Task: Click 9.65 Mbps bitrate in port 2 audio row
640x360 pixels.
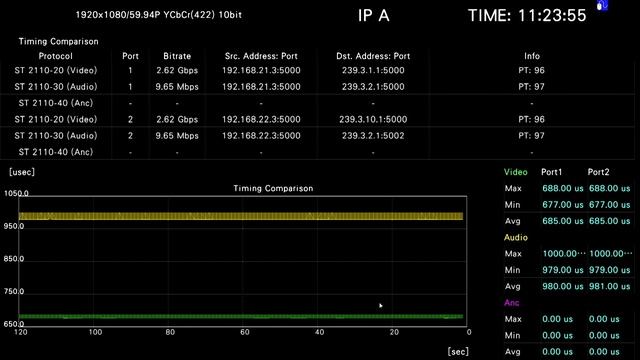Action: [177, 136]
